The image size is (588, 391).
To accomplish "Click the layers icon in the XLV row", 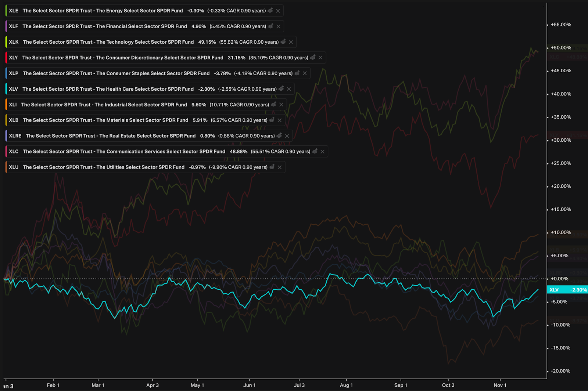I will tap(282, 89).
